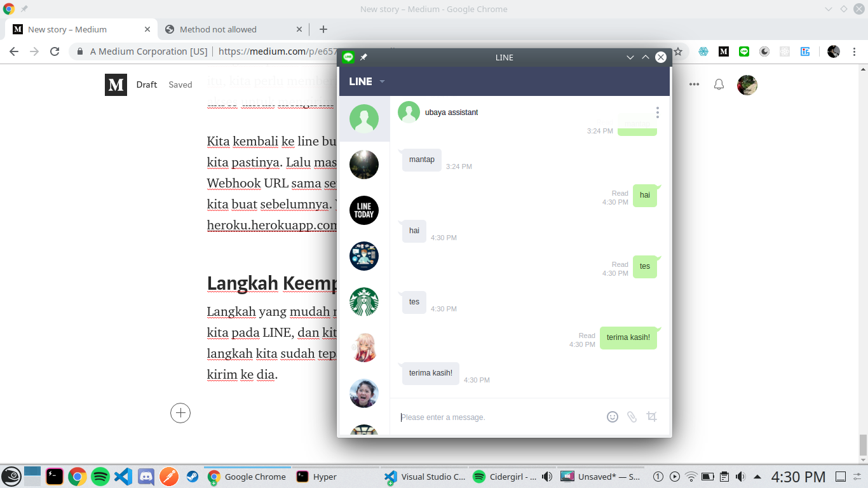The image size is (868, 488).
Task: Click the heroku.herokuapp.com link in the draft
Action: coord(269,224)
